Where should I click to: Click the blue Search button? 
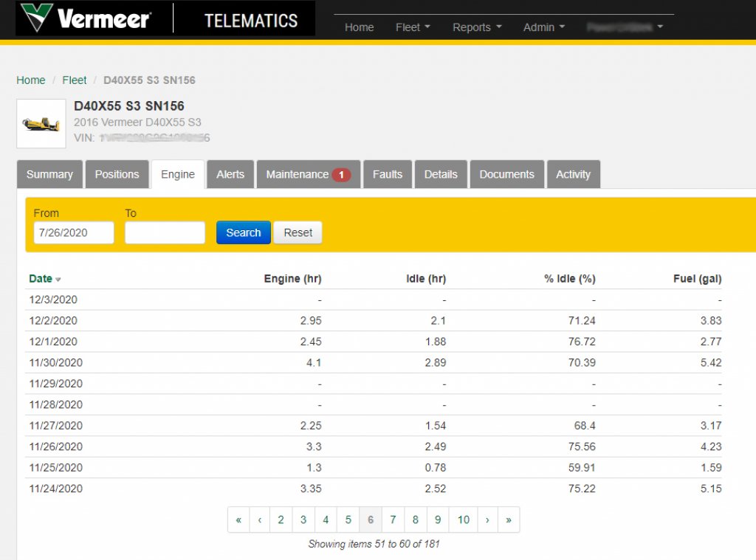(244, 232)
